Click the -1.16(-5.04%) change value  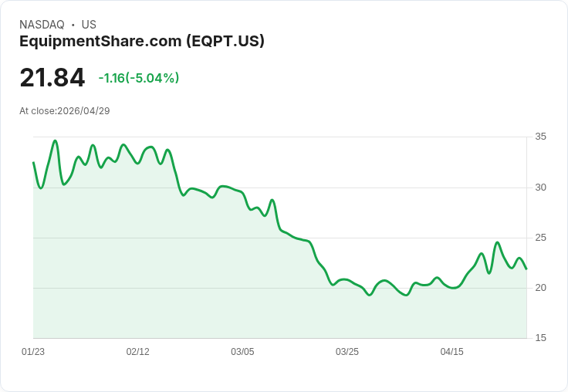[139, 78]
